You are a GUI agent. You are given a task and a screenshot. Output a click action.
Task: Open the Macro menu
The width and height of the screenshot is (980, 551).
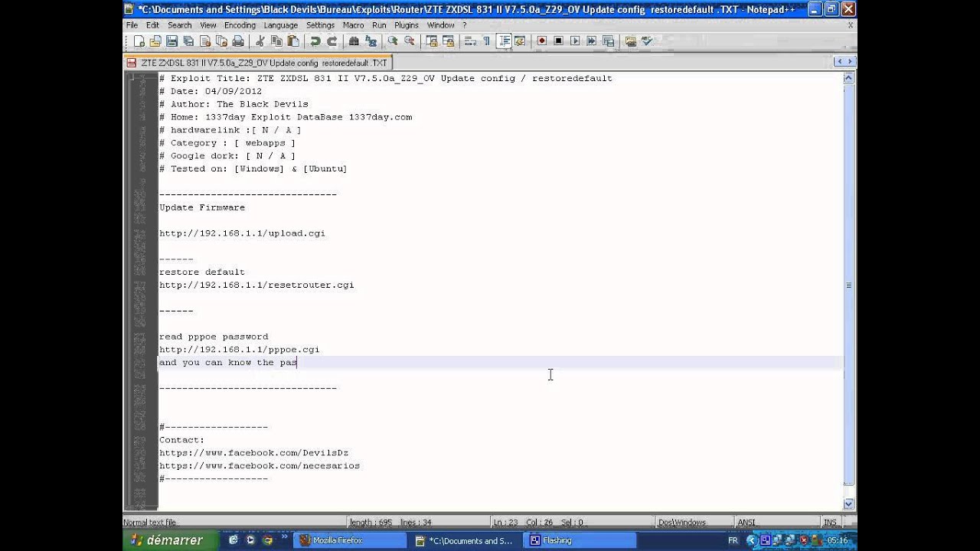pos(353,25)
